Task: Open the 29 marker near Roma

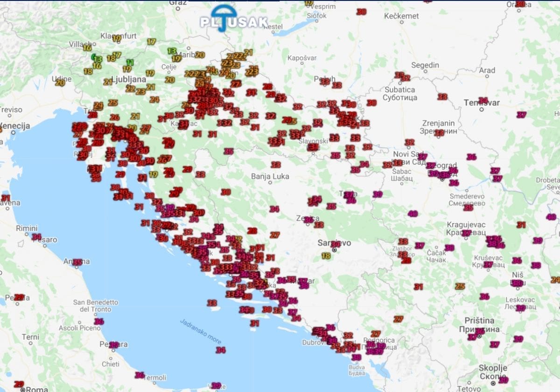Action: coord(19,384)
